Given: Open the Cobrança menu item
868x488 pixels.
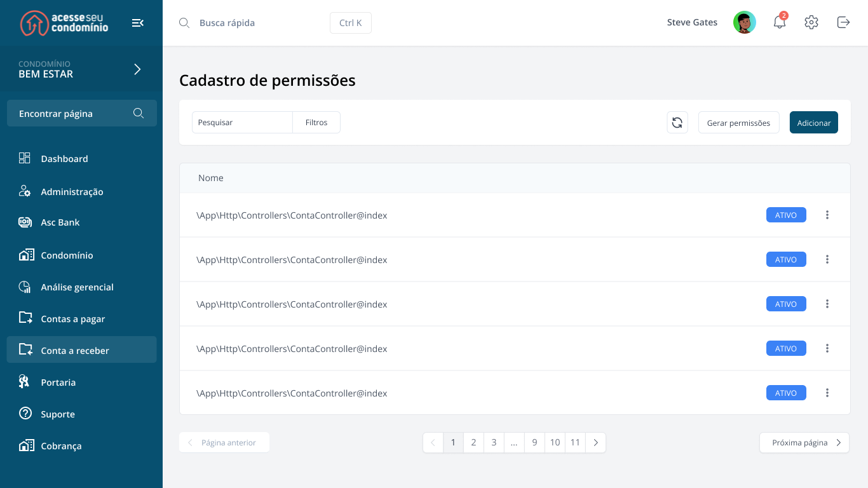Looking at the screenshot, I should [x=81, y=445].
